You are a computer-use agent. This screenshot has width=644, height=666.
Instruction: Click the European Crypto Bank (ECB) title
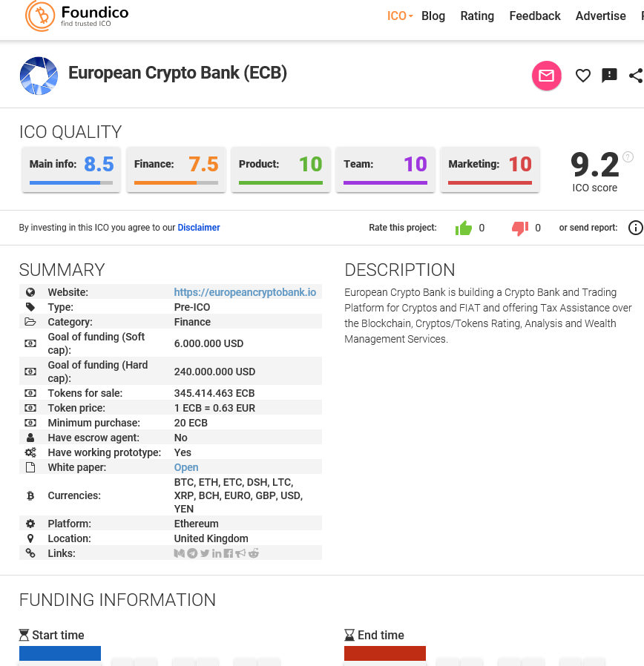(177, 73)
